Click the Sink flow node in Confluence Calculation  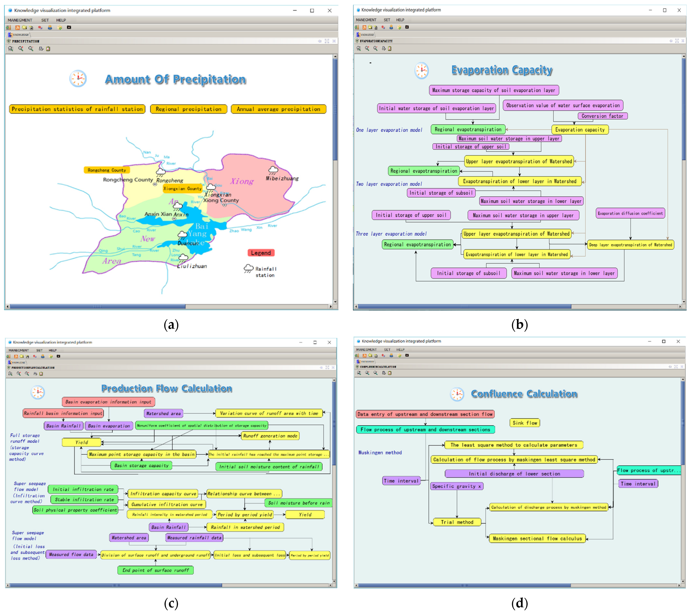(525, 423)
